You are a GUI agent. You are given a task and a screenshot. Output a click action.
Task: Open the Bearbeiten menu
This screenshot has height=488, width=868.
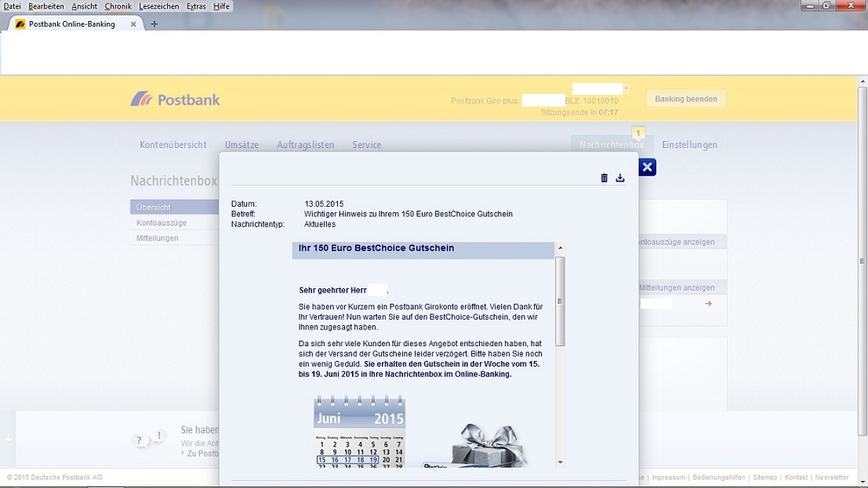click(x=46, y=6)
